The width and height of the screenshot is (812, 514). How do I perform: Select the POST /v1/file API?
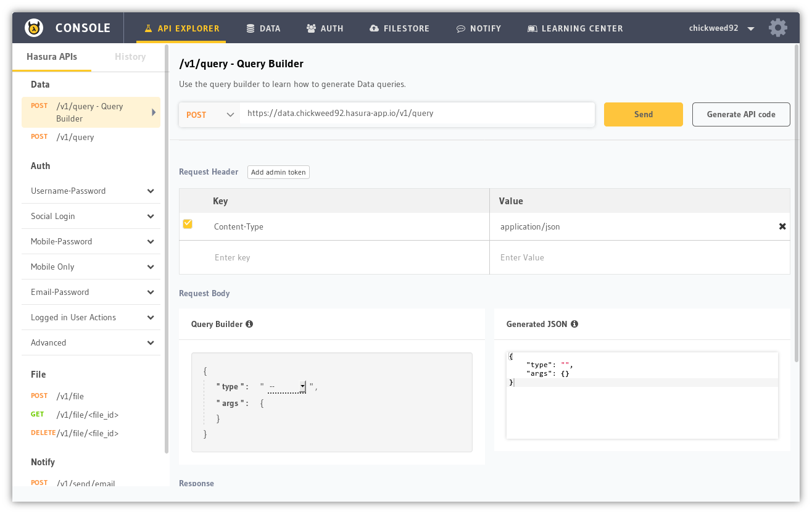[x=91, y=396]
